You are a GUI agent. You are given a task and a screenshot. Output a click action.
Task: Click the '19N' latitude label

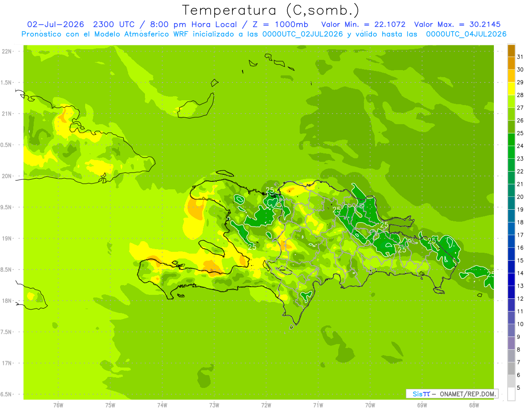tap(7, 239)
